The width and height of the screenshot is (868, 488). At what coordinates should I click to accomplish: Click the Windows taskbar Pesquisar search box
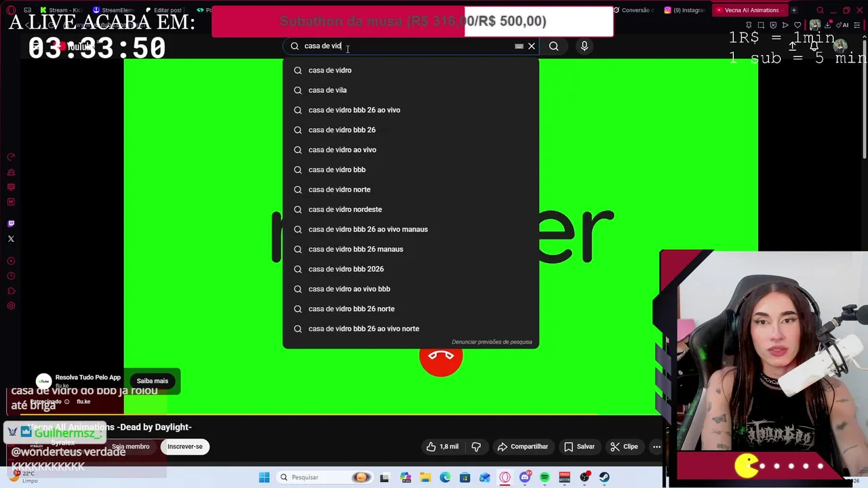[x=325, y=477]
